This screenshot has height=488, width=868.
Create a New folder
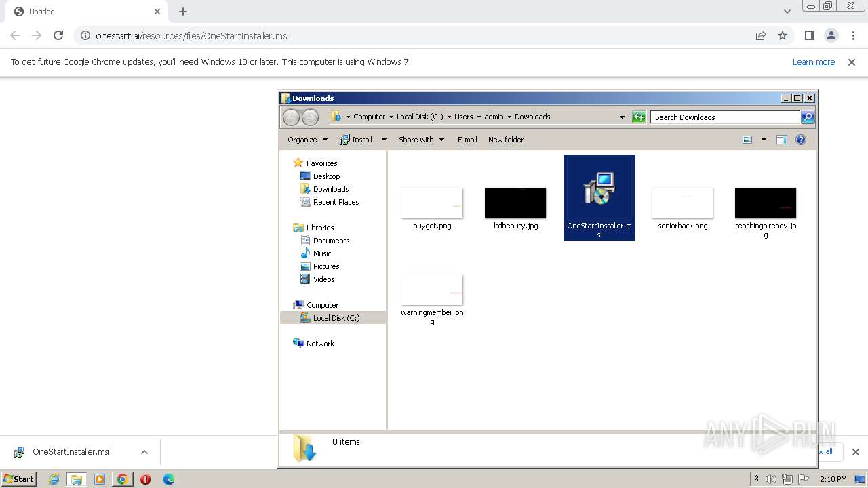[506, 140]
